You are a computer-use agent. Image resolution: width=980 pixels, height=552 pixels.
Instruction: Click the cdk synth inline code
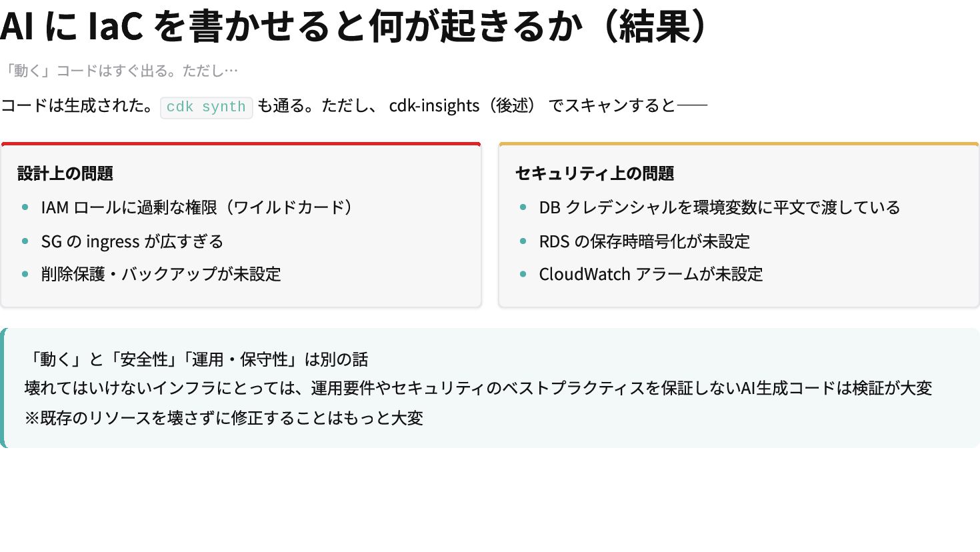pyautogui.click(x=206, y=107)
